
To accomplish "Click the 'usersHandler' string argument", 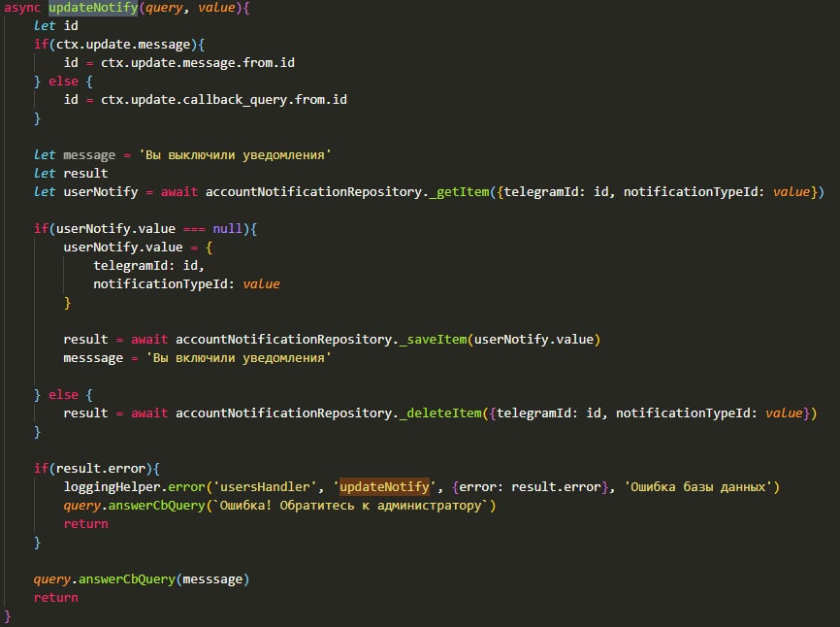I will click(x=265, y=487).
